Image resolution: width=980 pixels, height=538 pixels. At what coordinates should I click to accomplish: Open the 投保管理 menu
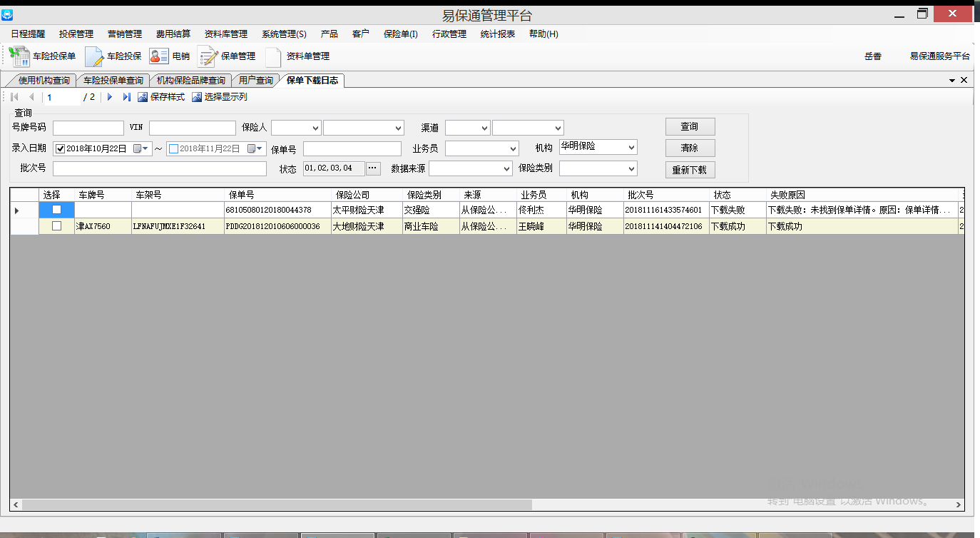tap(76, 34)
